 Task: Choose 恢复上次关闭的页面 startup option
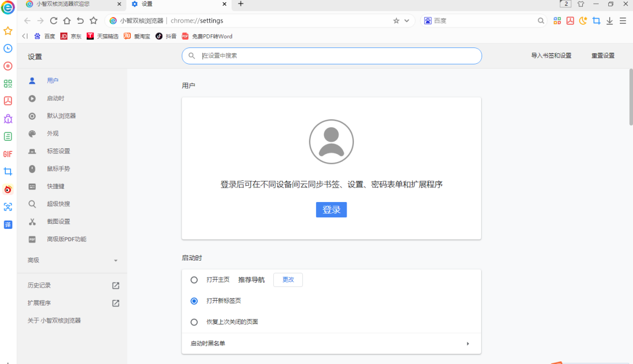coord(194,321)
